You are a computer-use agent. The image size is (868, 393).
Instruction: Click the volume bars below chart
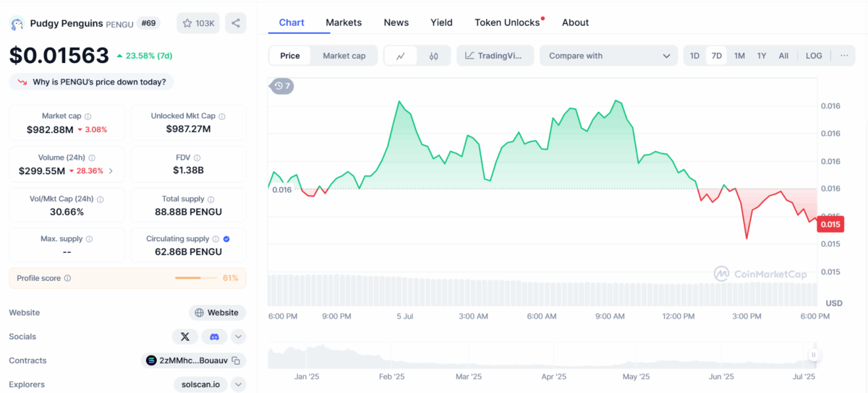pyautogui.click(x=542, y=290)
